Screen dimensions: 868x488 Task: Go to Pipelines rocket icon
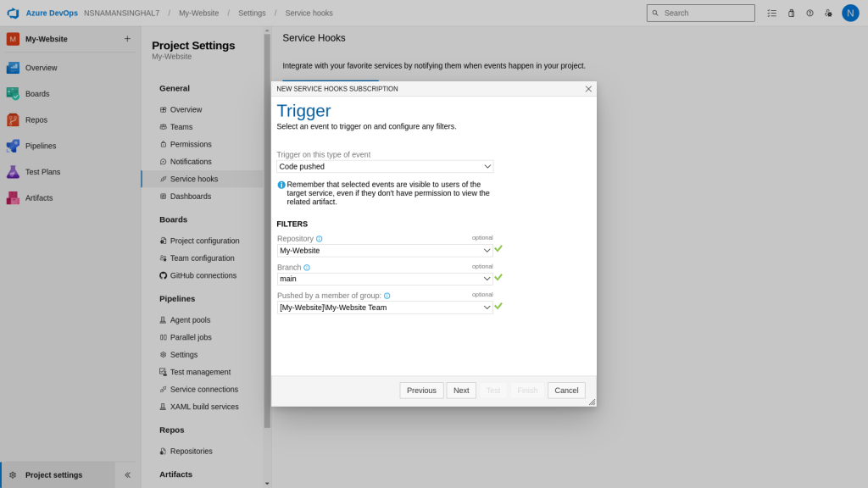(x=13, y=146)
